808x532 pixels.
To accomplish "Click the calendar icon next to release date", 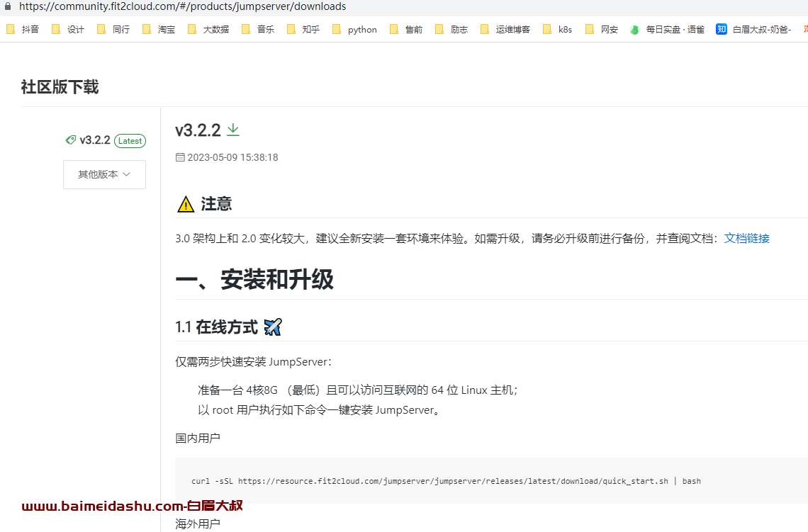I will 180,157.
